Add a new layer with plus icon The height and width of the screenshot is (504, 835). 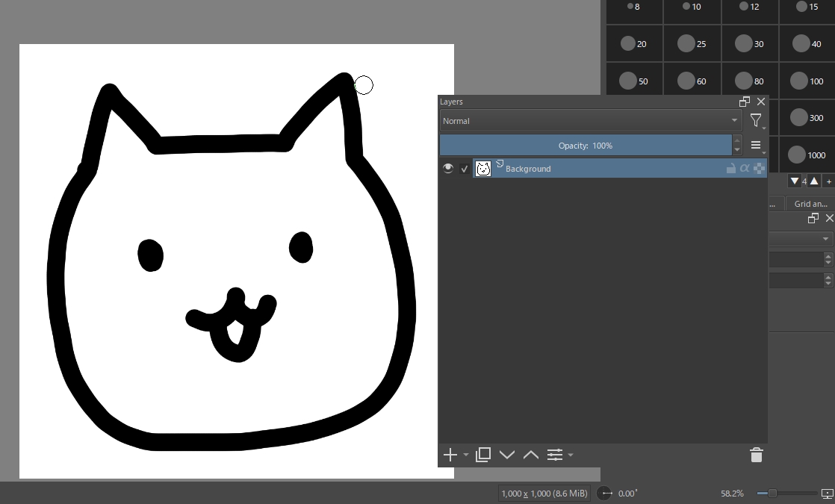[450, 455]
